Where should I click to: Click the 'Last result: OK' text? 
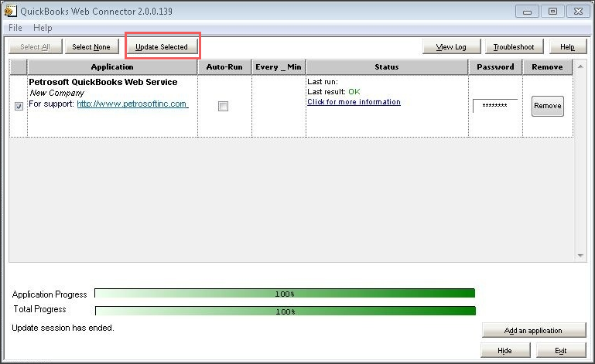[x=333, y=92]
